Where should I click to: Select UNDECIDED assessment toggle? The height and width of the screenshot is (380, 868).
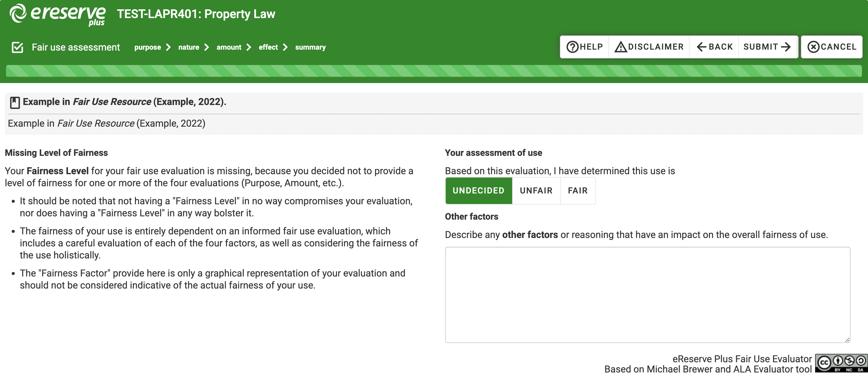click(478, 190)
